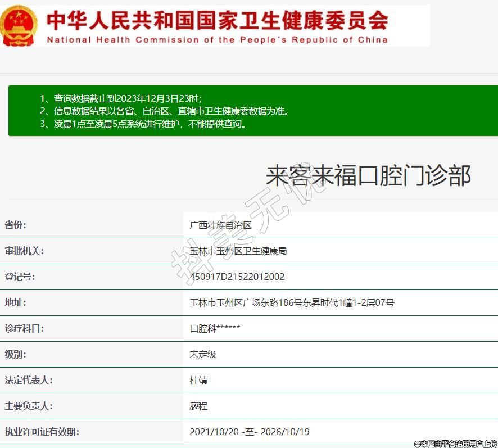Click the third notice about system maintenance hours
This screenshot has height=448, width=498.
143,124
